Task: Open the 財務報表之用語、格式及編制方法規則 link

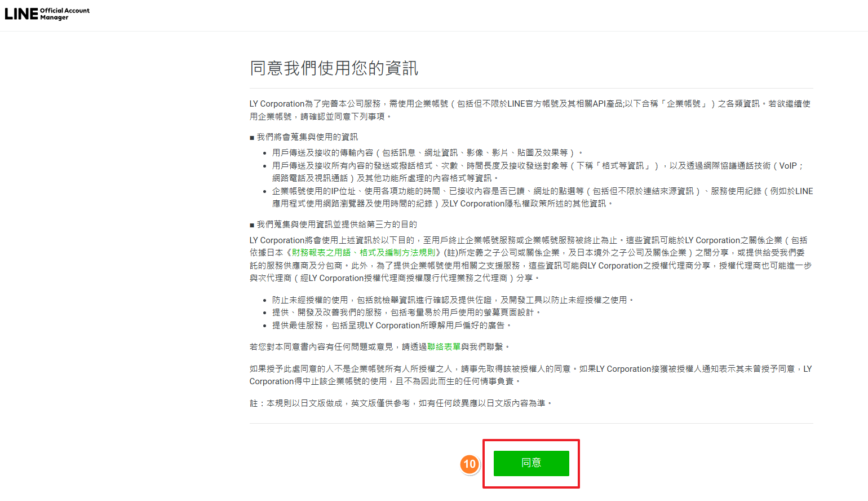Action: click(x=364, y=253)
